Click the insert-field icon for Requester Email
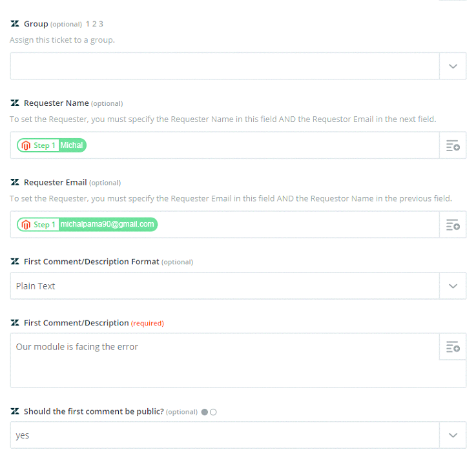 (453, 225)
